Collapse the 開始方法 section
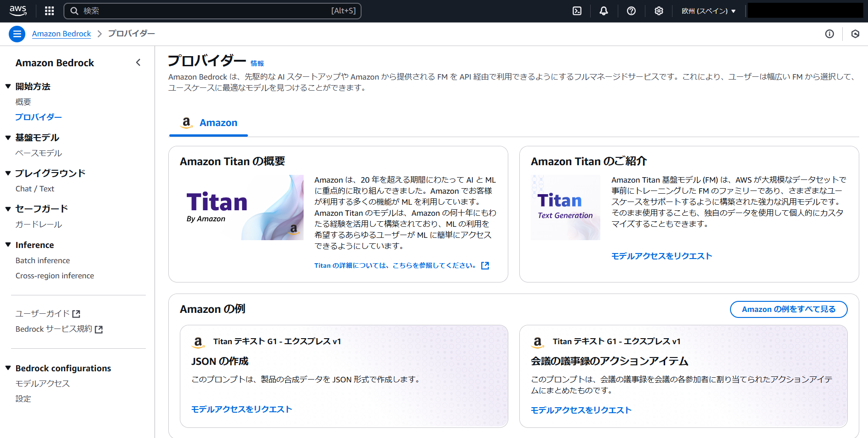 (x=8, y=86)
